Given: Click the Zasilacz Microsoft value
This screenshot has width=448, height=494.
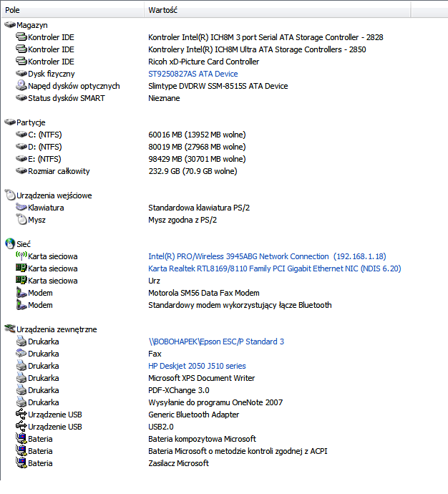Looking at the screenshot, I should pos(178,463).
